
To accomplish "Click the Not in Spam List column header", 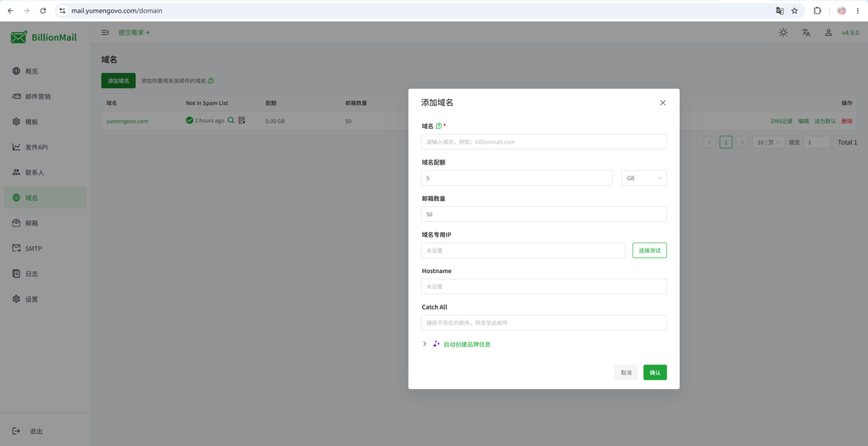I will [x=207, y=103].
